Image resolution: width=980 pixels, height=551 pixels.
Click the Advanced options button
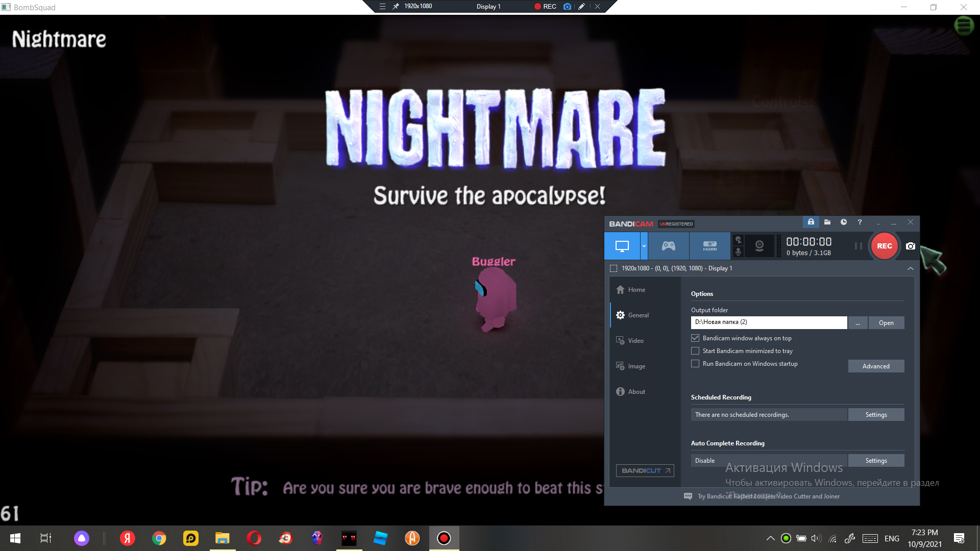point(875,366)
